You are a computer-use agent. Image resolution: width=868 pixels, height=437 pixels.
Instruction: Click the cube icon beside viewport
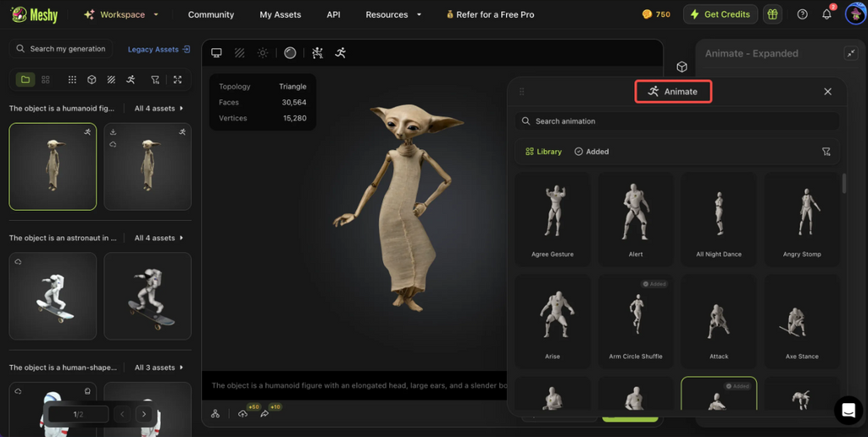coord(682,67)
